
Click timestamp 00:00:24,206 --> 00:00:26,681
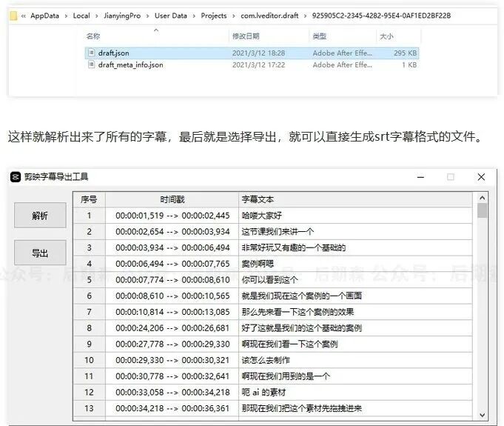click(x=172, y=328)
